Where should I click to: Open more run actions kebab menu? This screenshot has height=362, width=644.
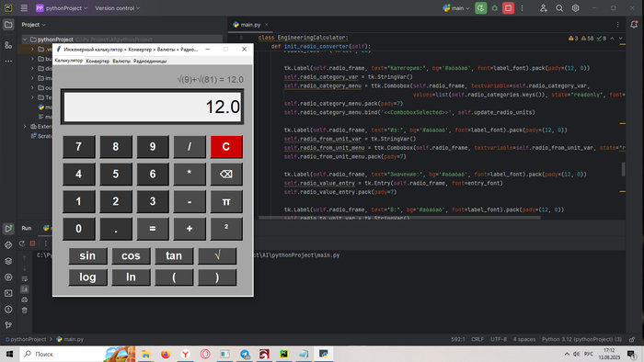(522, 7)
